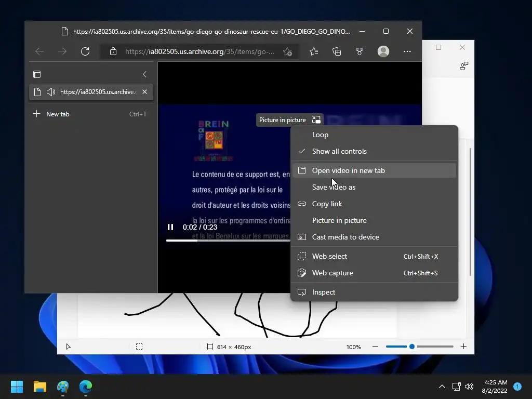Select Picture in picture menu entry
532x399 pixels.
[x=374, y=220]
